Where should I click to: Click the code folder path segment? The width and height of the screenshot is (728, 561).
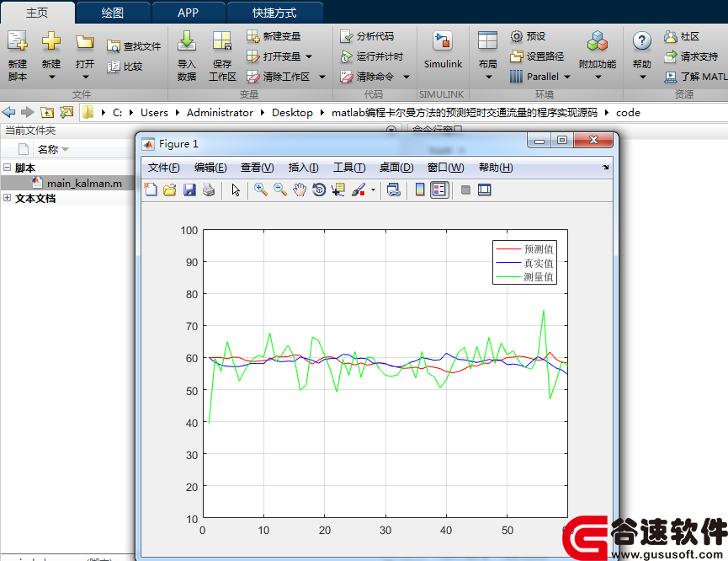pos(628,113)
